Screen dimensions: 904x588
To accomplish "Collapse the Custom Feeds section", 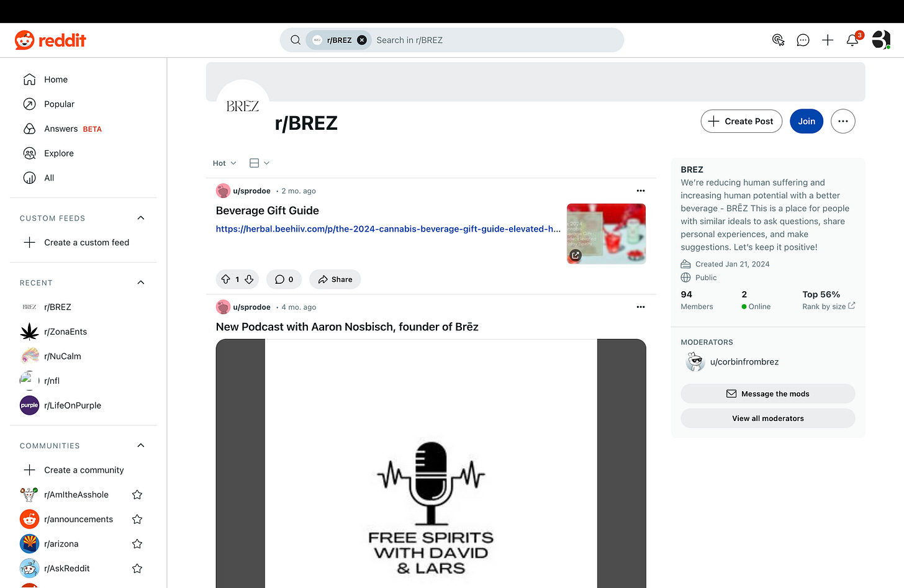I will click(x=141, y=218).
